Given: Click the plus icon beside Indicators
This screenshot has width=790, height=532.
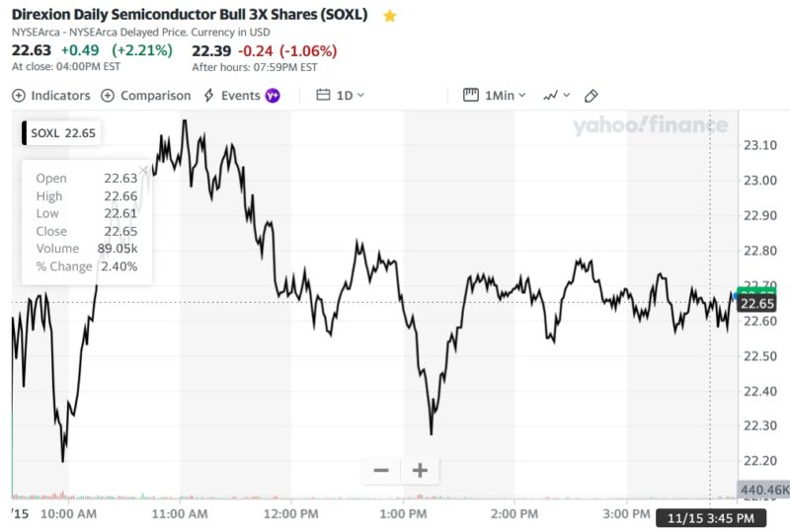Looking at the screenshot, I should point(19,96).
